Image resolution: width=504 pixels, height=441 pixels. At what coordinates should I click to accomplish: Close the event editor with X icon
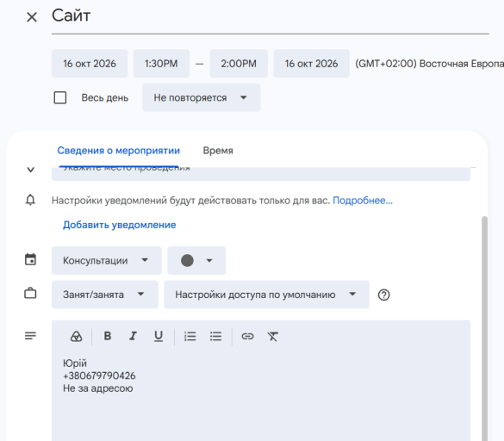pos(32,17)
